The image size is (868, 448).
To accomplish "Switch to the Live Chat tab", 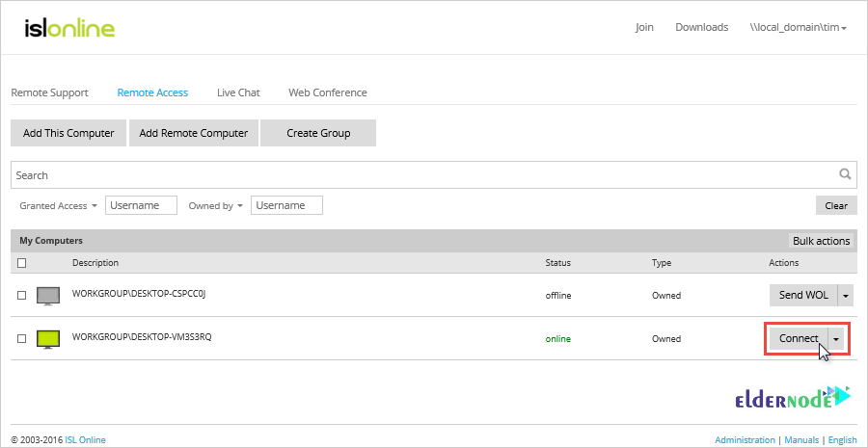I will tap(238, 92).
